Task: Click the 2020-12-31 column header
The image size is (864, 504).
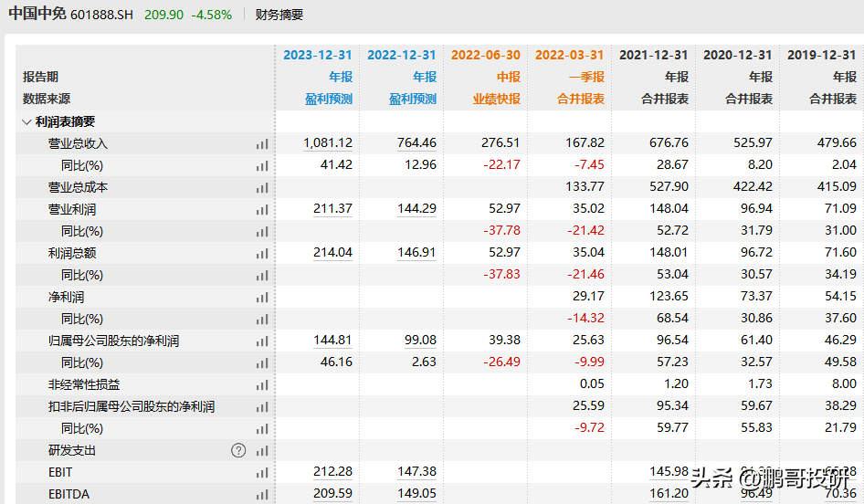Action: [737, 55]
